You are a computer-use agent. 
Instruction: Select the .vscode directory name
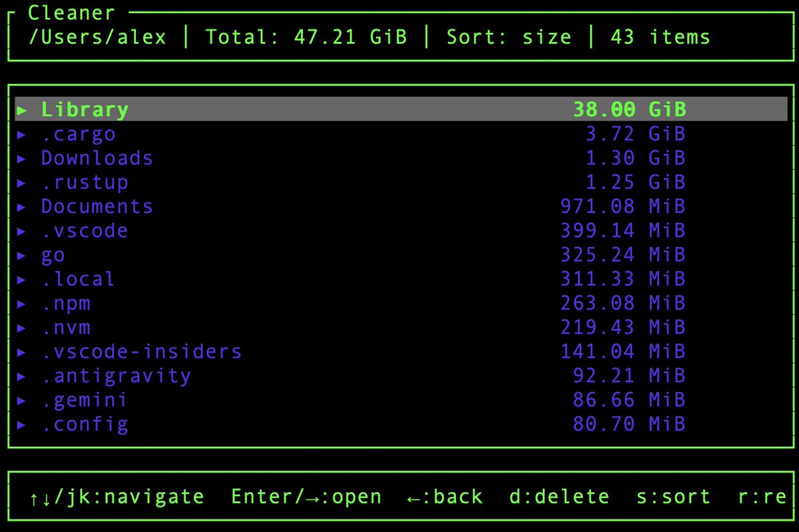click(x=85, y=230)
